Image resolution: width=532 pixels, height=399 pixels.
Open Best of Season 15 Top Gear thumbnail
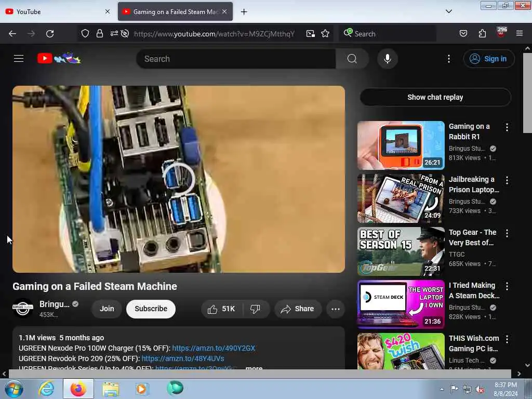[401, 251]
